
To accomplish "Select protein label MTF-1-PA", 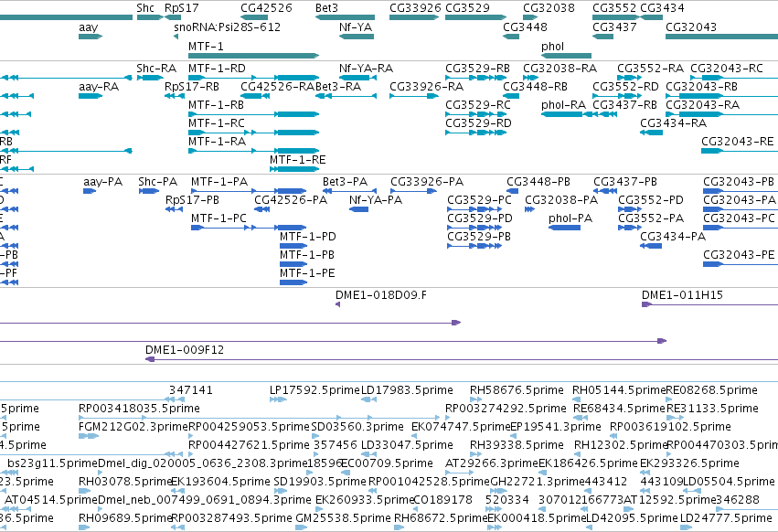I will coord(219,182).
